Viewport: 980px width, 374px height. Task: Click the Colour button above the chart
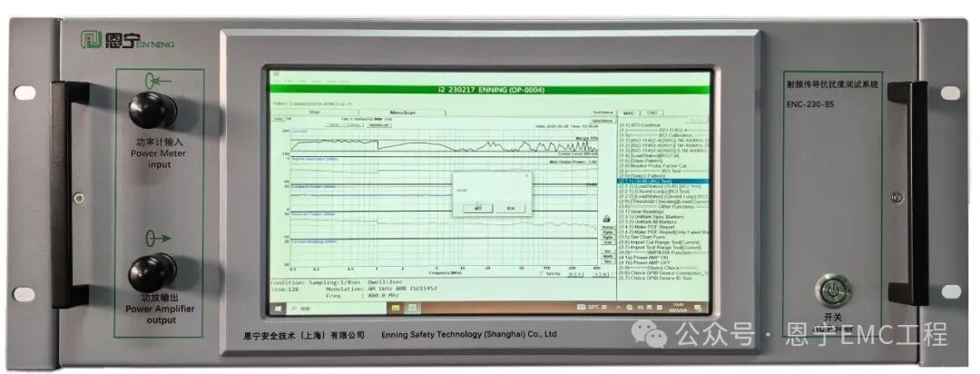[354, 125]
